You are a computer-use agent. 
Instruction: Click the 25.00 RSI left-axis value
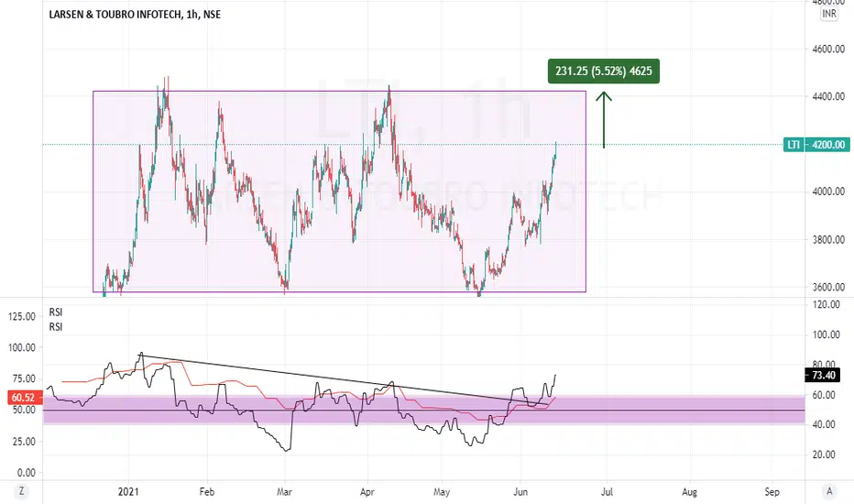coord(24,442)
